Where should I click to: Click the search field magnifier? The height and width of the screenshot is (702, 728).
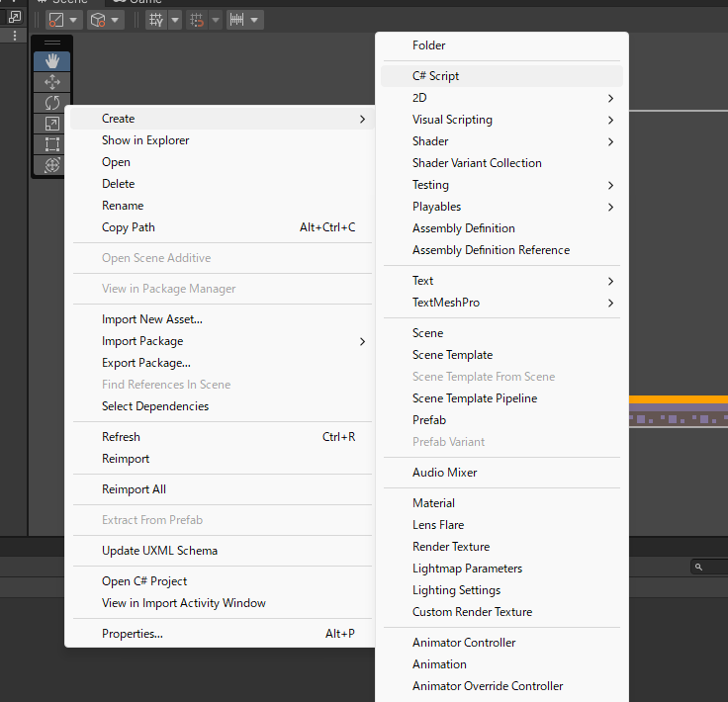click(698, 567)
